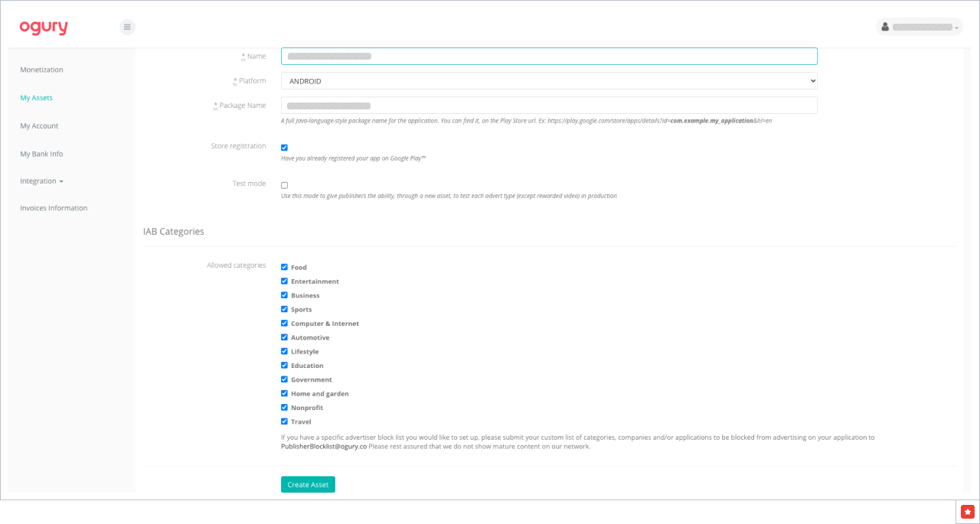980x524 pixels.
Task: Click the user avatar icon
Action: [885, 27]
